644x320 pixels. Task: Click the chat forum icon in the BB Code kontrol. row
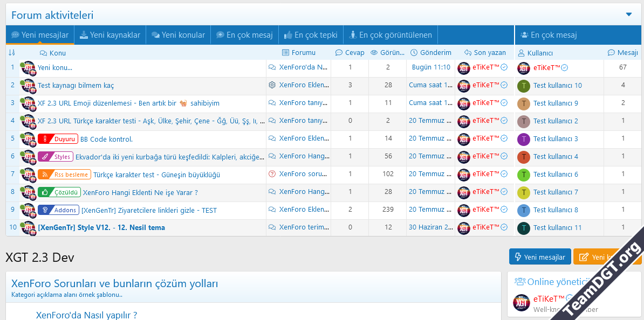tap(272, 138)
